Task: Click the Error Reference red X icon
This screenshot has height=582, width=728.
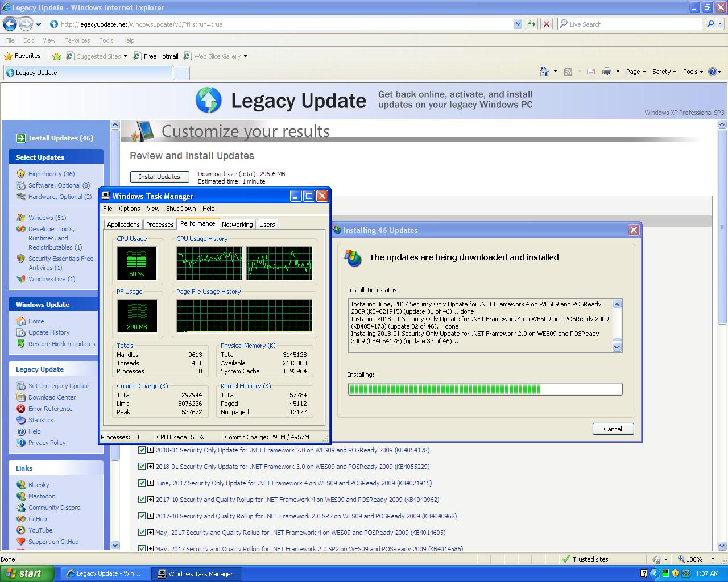Action: click(21, 409)
